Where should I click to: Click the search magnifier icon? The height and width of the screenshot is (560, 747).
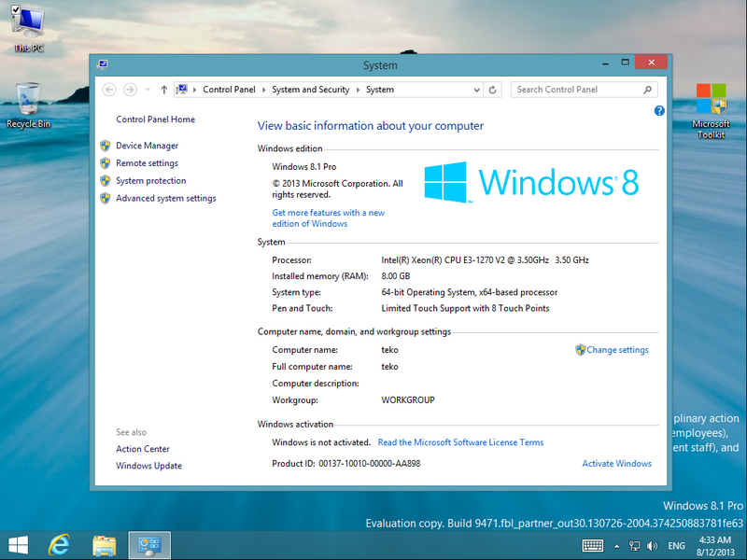tap(647, 90)
